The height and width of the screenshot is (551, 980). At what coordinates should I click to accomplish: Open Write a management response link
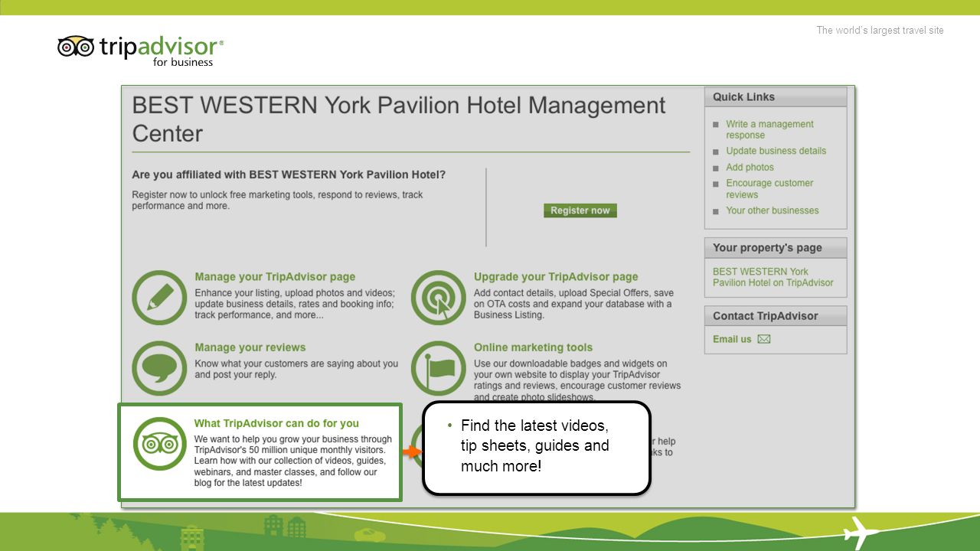[769, 129]
